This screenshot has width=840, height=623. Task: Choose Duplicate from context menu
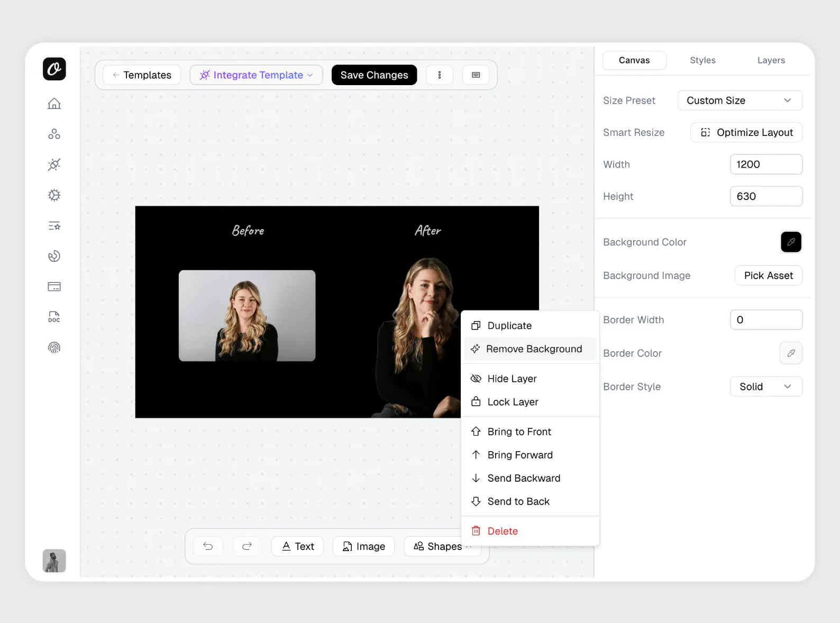[x=530, y=326]
